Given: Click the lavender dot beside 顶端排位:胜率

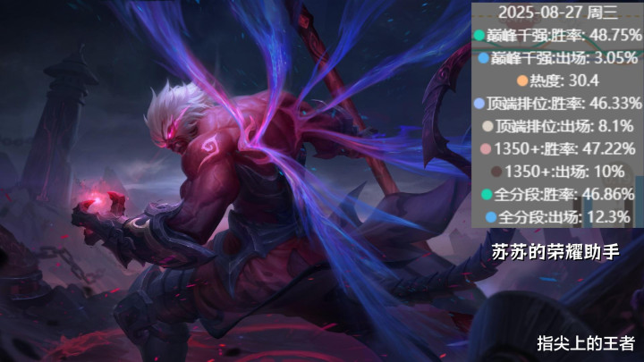Looking at the screenshot, I should pyautogui.click(x=479, y=104).
